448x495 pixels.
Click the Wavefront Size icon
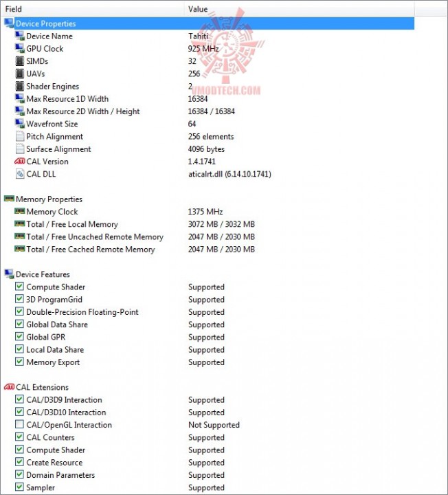[19, 124]
